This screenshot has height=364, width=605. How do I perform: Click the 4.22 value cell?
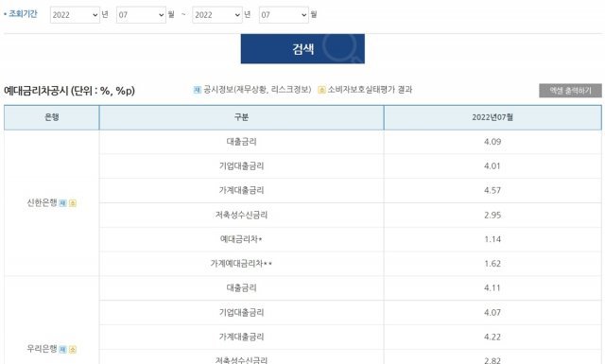pyautogui.click(x=493, y=337)
